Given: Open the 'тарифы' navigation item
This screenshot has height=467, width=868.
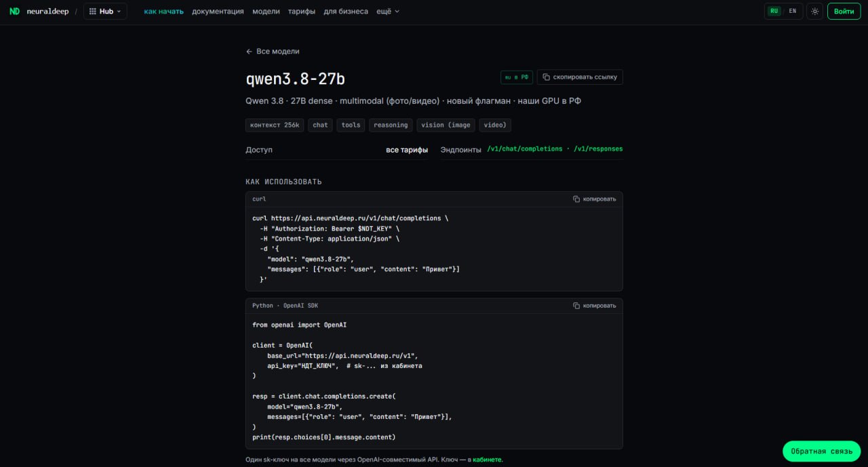Looking at the screenshot, I should point(301,12).
